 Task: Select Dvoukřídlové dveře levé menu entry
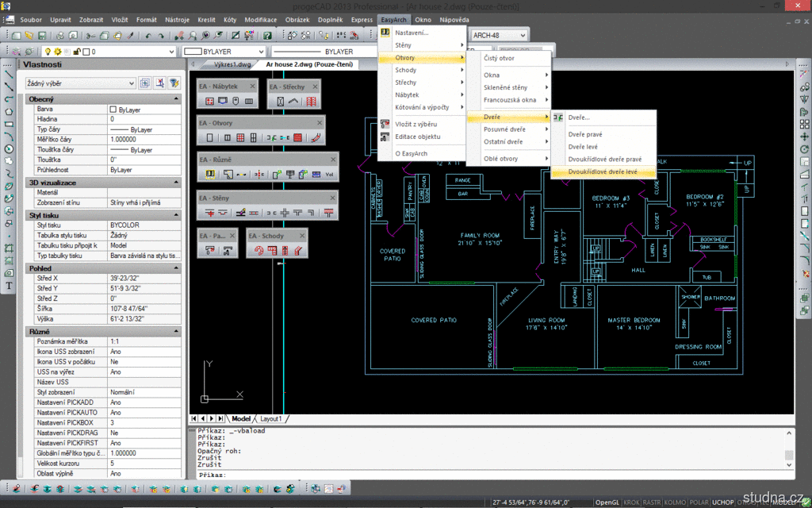coord(603,171)
